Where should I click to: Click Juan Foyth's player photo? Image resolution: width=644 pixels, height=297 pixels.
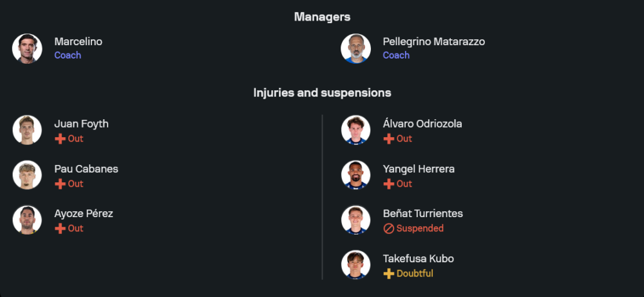[x=27, y=130]
